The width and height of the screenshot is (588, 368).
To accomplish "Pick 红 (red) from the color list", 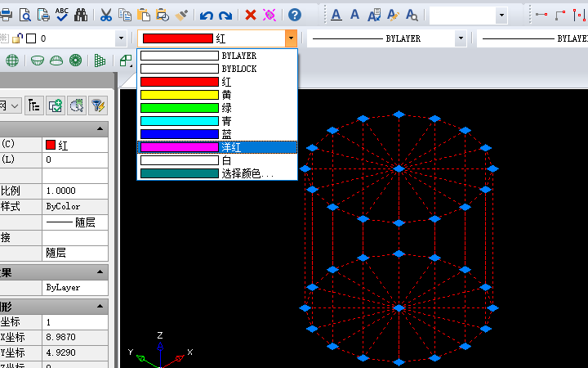I will pyautogui.click(x=217, y=82).
